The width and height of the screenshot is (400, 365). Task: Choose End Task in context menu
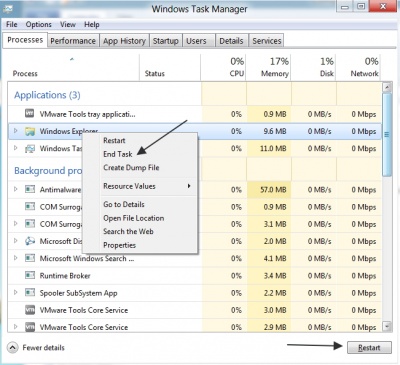point(118,154)
